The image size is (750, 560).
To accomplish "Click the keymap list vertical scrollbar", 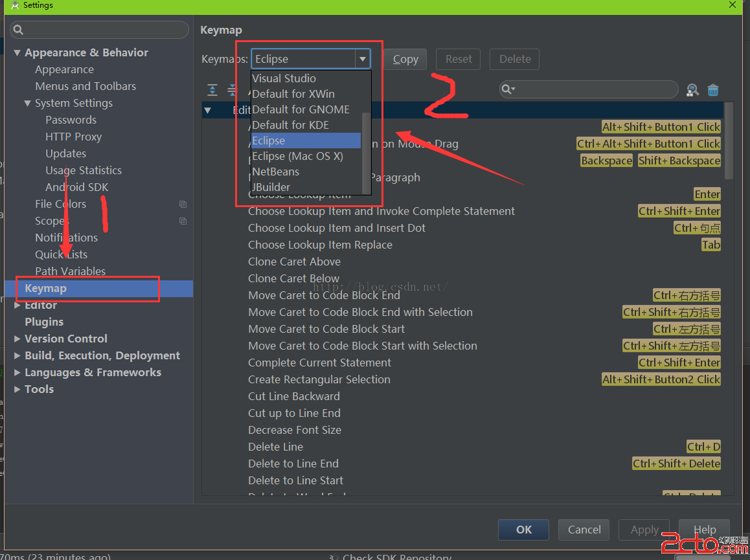I will 729,141.
